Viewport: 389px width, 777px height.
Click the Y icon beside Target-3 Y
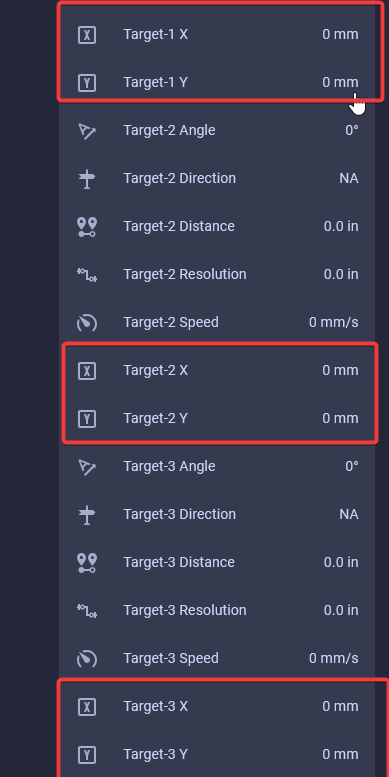coord(87,755)
